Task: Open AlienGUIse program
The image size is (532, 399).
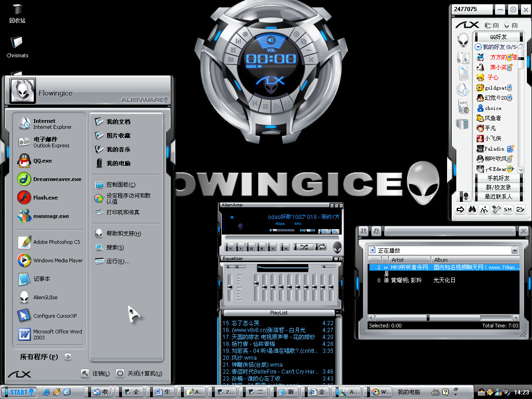Action: [x=38, y=297]
